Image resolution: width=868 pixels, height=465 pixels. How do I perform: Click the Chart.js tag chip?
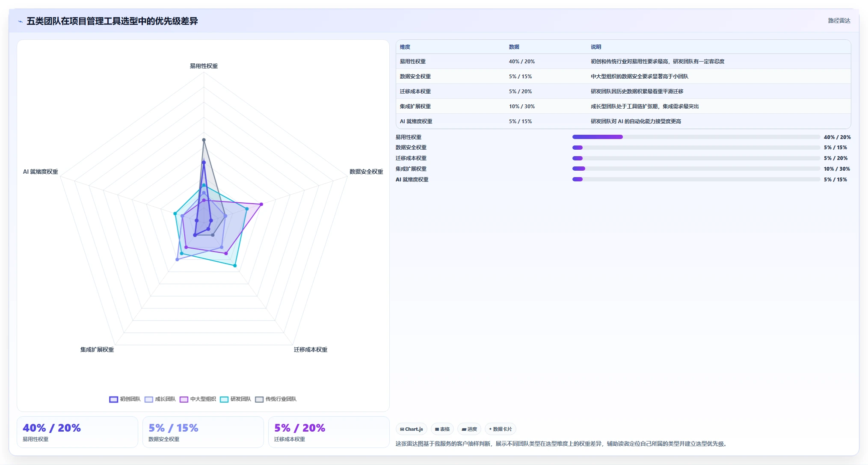pyautogui.click(x=412, y=429)
